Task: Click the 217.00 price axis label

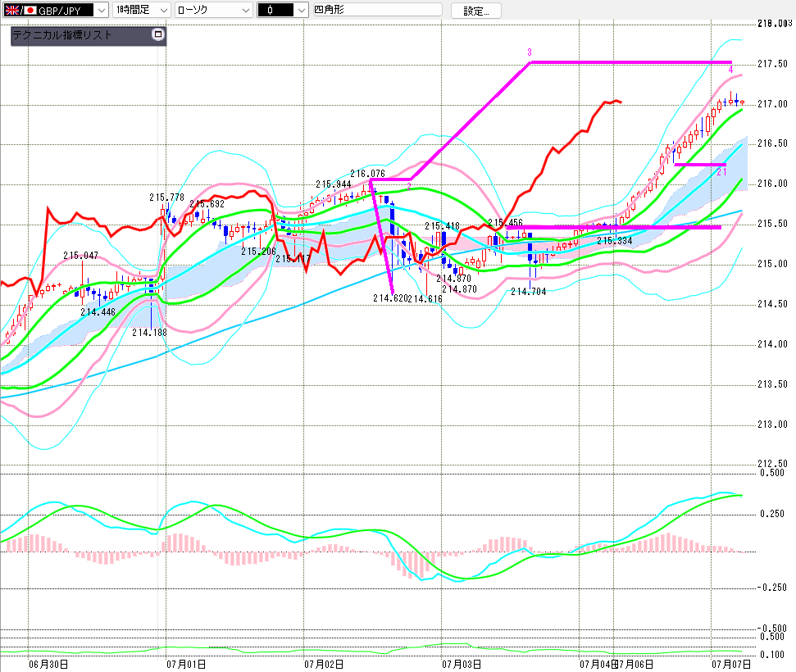Action: [772, 104]
